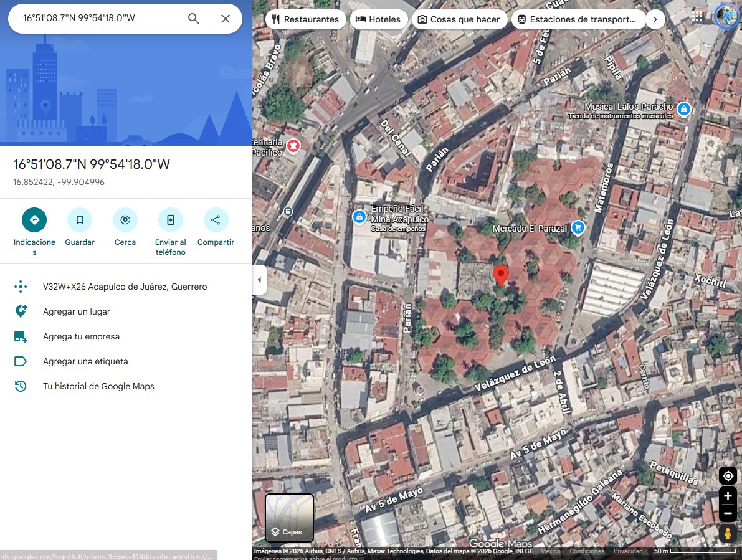Show more category chips with arrow
The image size is (742, 560).
655,19
